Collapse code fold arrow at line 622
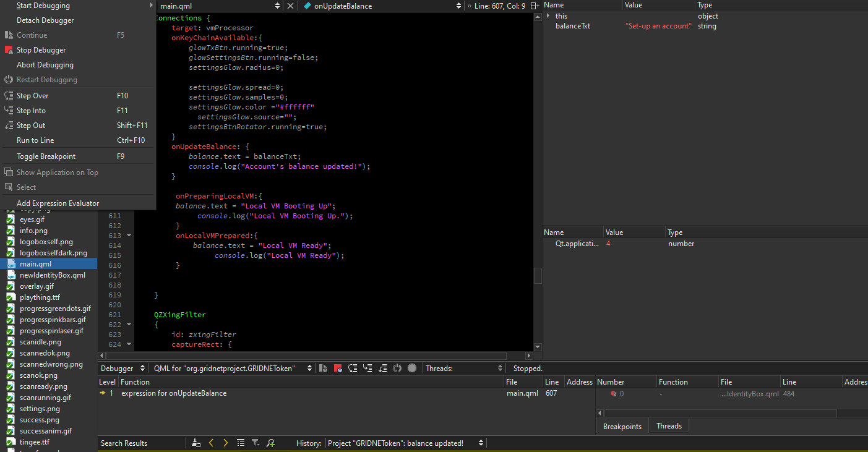The height and width of the screenshot is (452, 868). 129,325
